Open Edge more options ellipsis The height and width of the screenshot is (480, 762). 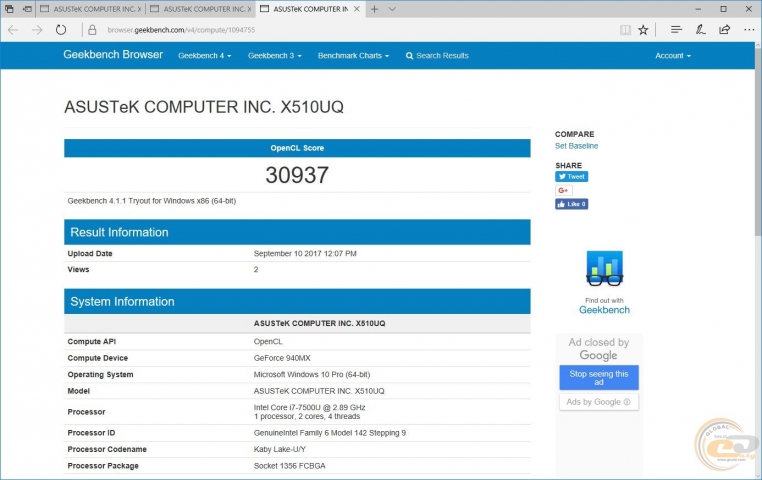point(749,30)
